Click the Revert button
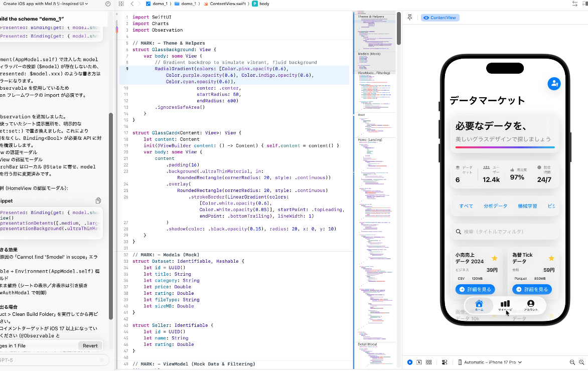The height and width of the screenshot is (371, 588). (90, 345)
